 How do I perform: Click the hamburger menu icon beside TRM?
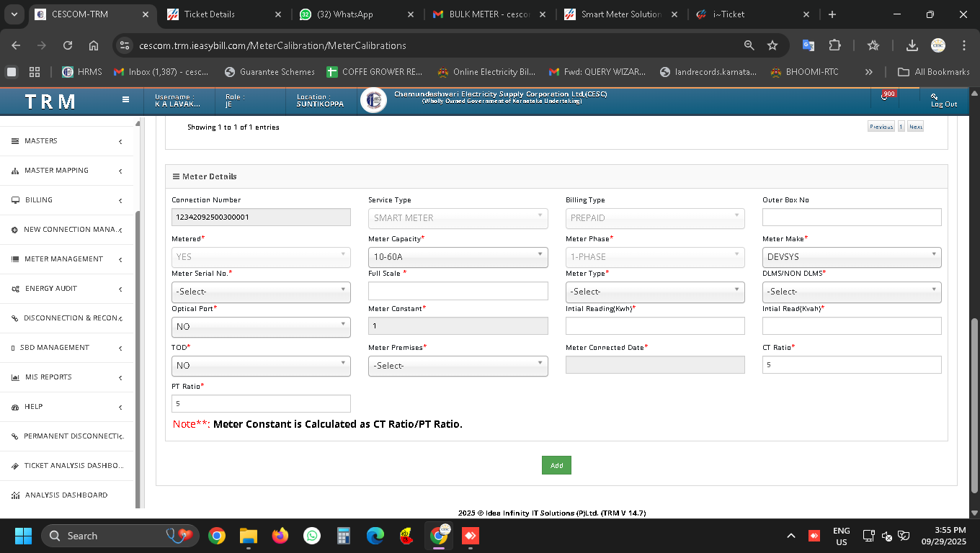tap(125, 100)
